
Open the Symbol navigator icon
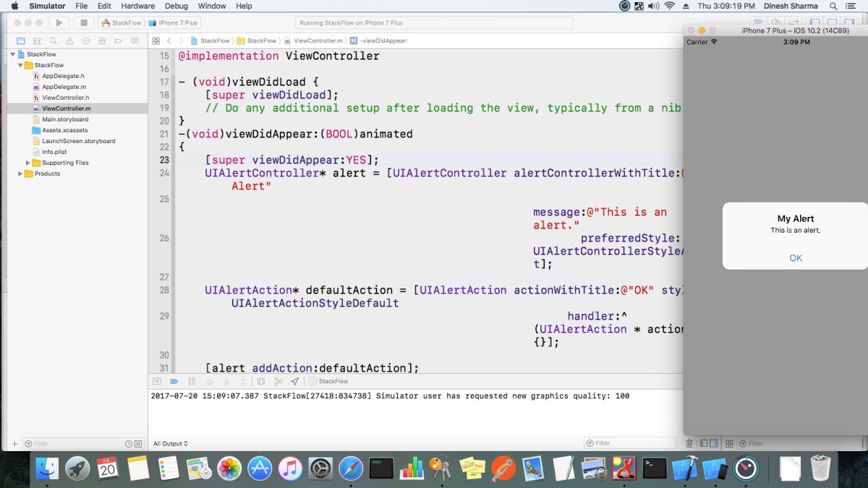[37, 40]
